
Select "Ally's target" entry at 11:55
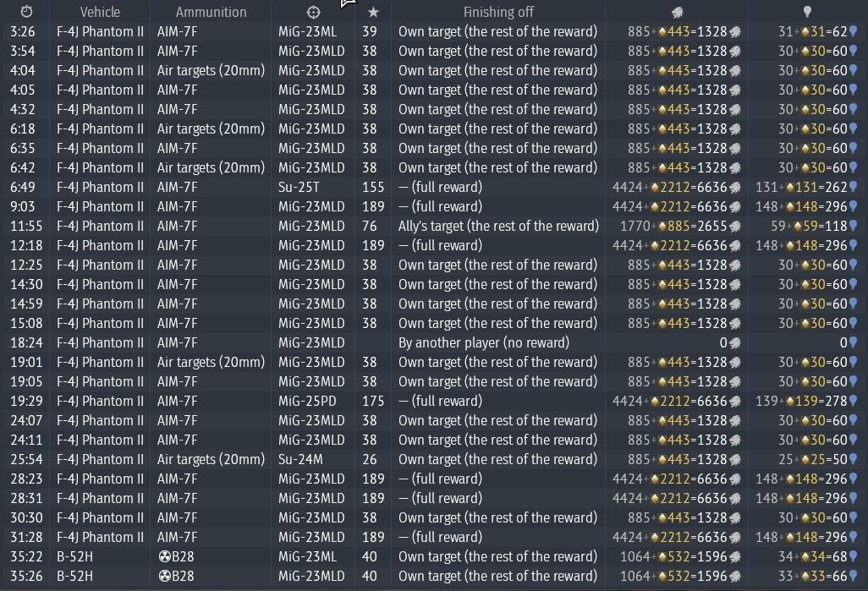point(498,226)
